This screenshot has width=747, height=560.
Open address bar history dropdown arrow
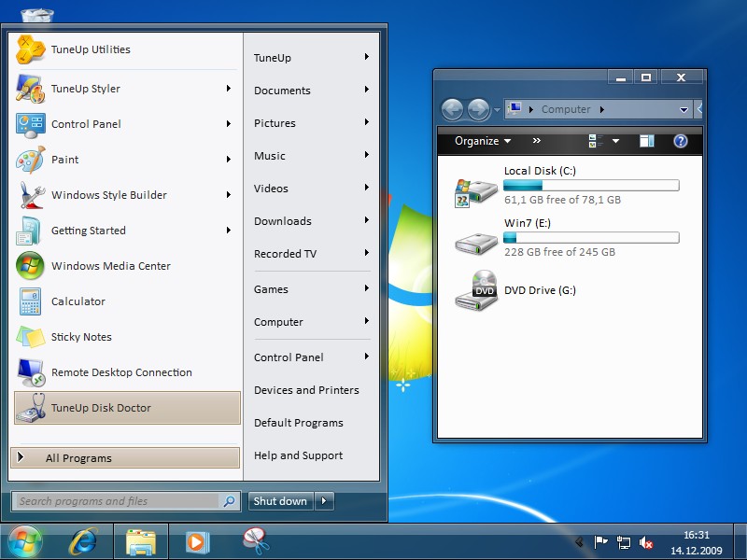684,110
